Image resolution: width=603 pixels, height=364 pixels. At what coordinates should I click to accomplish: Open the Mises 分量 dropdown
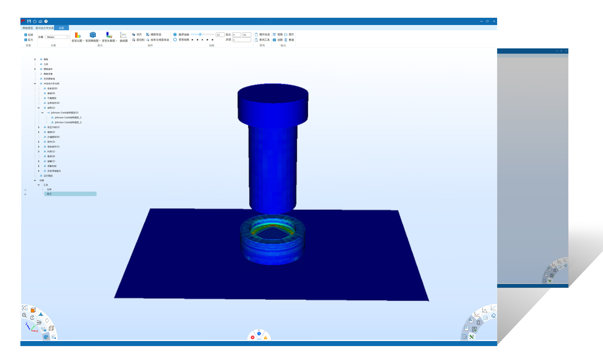[x=57, y=37]
